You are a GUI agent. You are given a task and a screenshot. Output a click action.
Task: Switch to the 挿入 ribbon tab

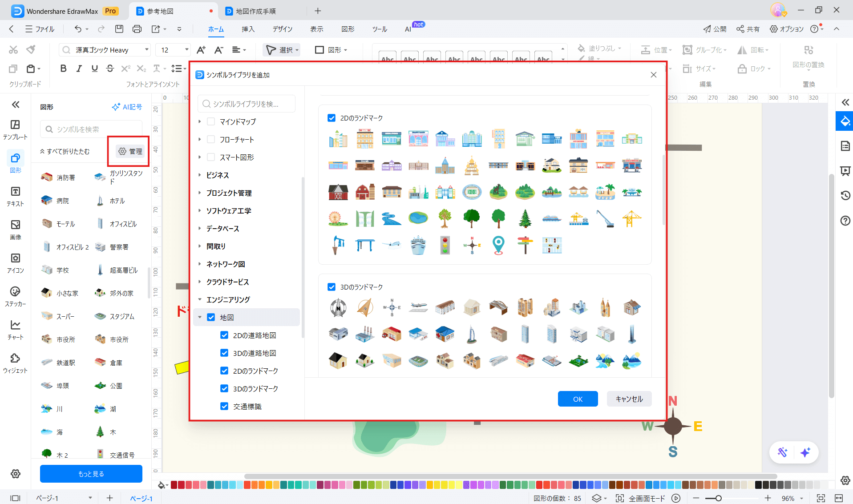coord(248,29)
